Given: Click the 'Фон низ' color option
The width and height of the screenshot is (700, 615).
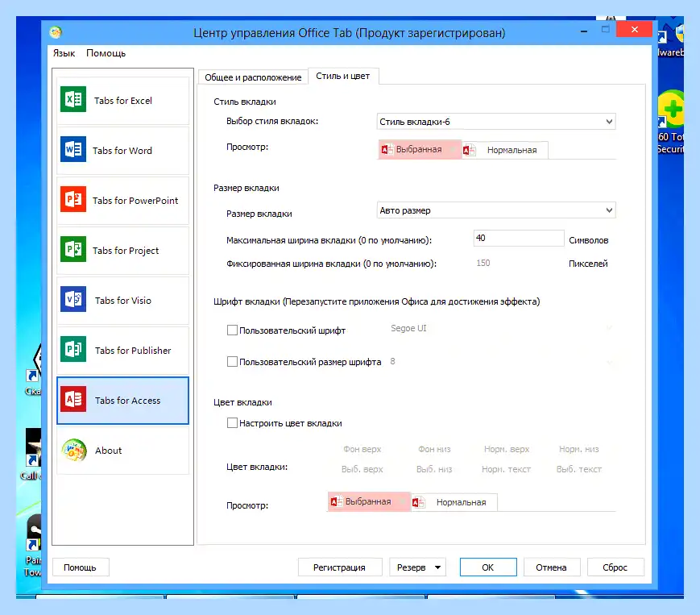Looking at the screenshot, I should (x=434, y=449).
